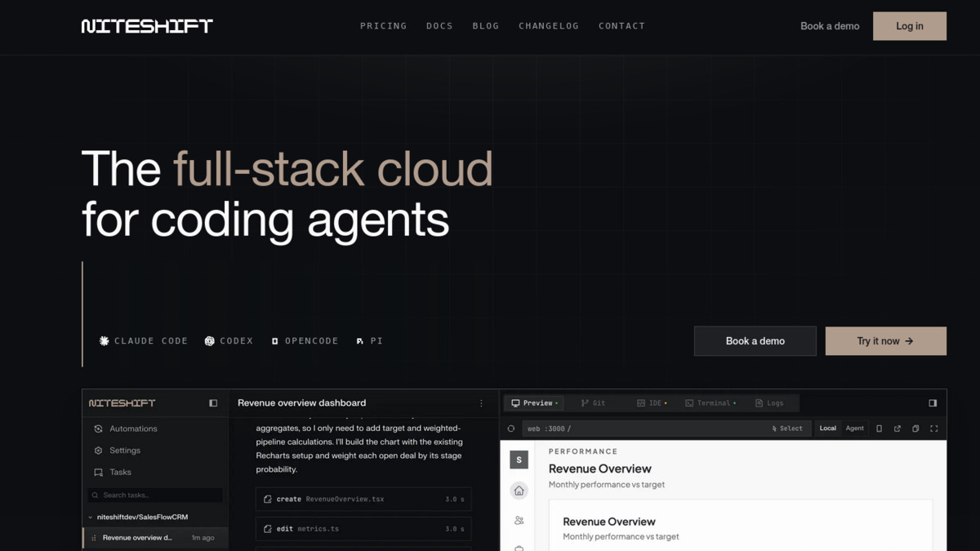Click the Pi logo icon
Viewport: 980px width, 551px height.
[360, 341]
